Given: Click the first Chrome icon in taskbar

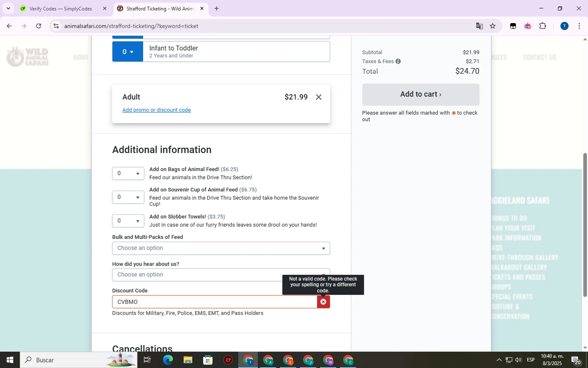Looking at the screenshot, I should [248, 360].
